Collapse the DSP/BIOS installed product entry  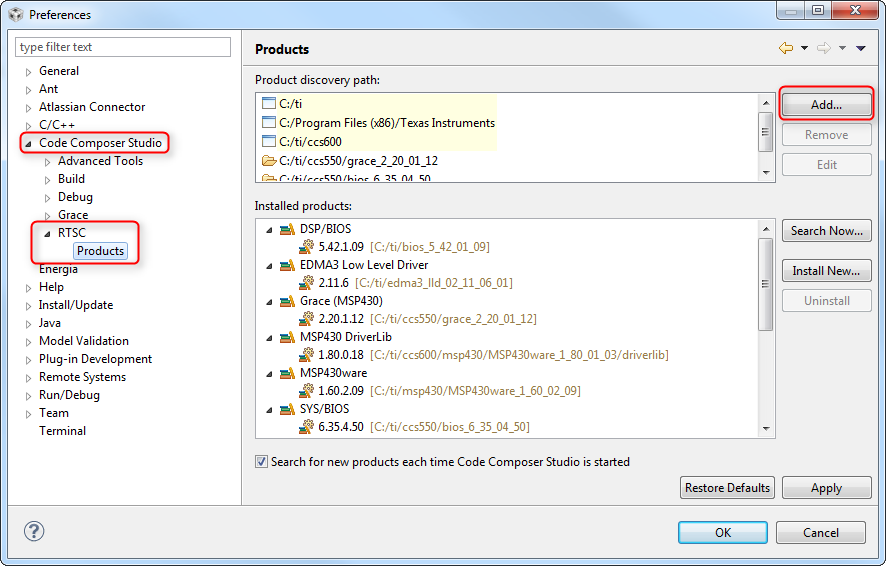click(x=270, y=230)
